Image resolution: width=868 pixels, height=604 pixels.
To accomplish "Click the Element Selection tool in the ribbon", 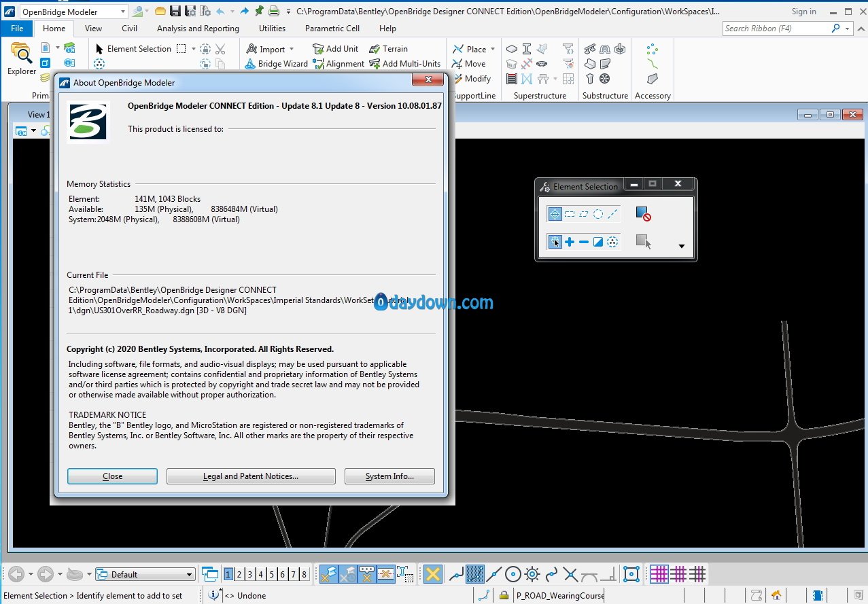I will tap(133, 49).
